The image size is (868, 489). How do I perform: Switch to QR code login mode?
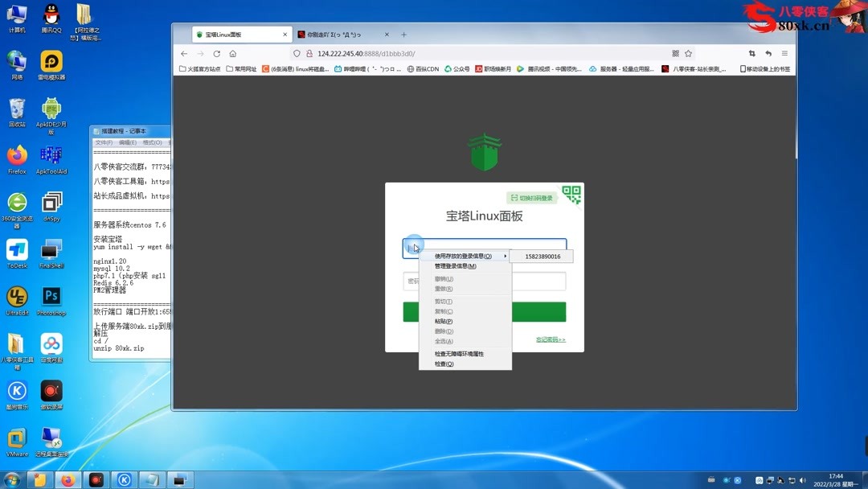[530, 195]
